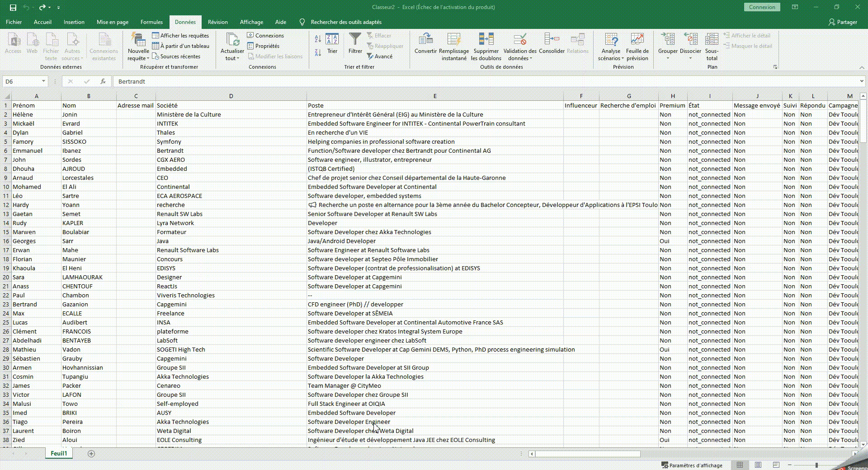This screenshot has width=868, height=470.
Task: Select column E header
Action: tap(435, 96)
